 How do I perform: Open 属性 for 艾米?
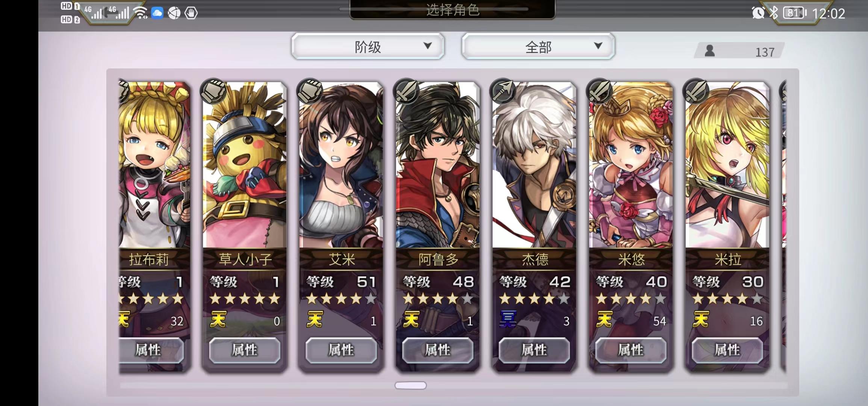pyautogui.click(x=341, y=350)
